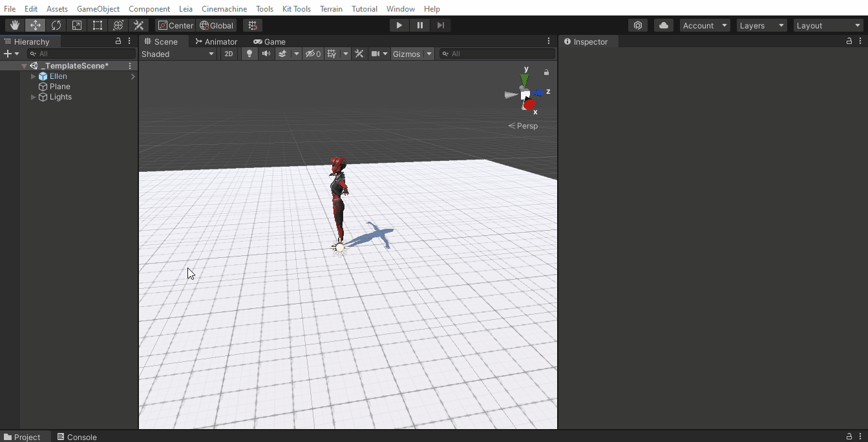Viewport: 868px width, 442px height.
Task: Click the orientation gizmo lock icon
Action: click(547, 72)
